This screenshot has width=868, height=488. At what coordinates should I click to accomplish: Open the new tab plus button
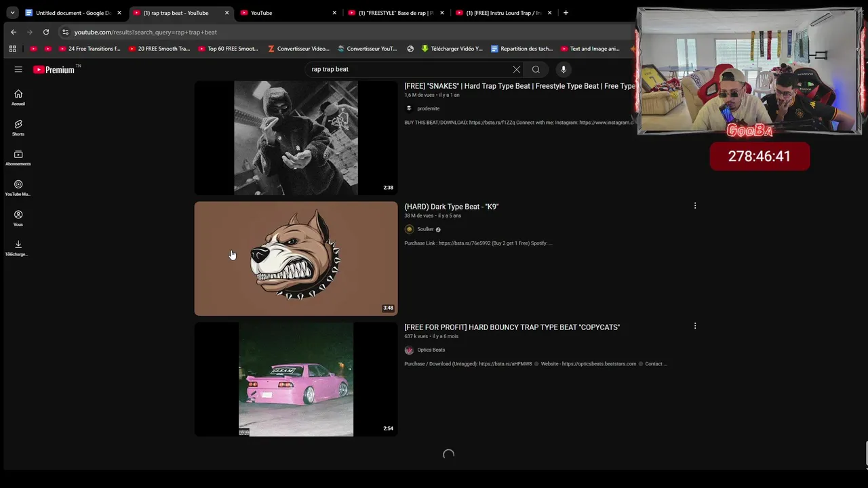(x=566, y=12)
